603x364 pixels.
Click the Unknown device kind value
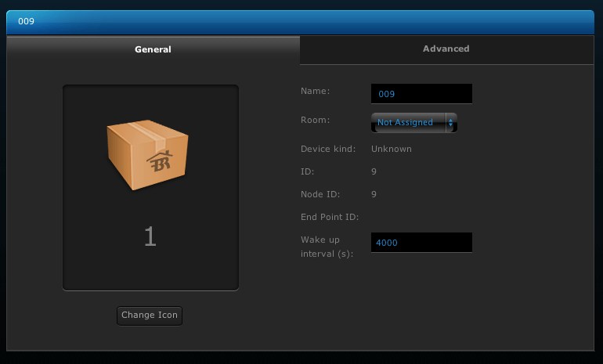391,150
